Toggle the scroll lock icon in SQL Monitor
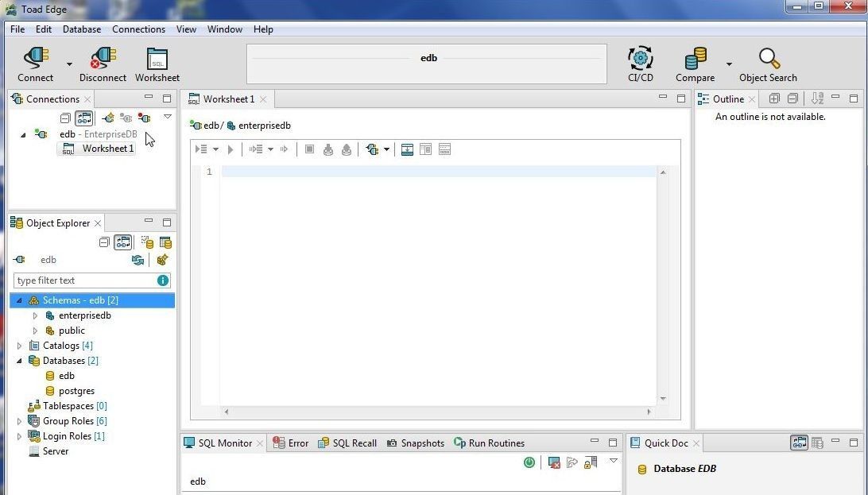 pos(591,462)
